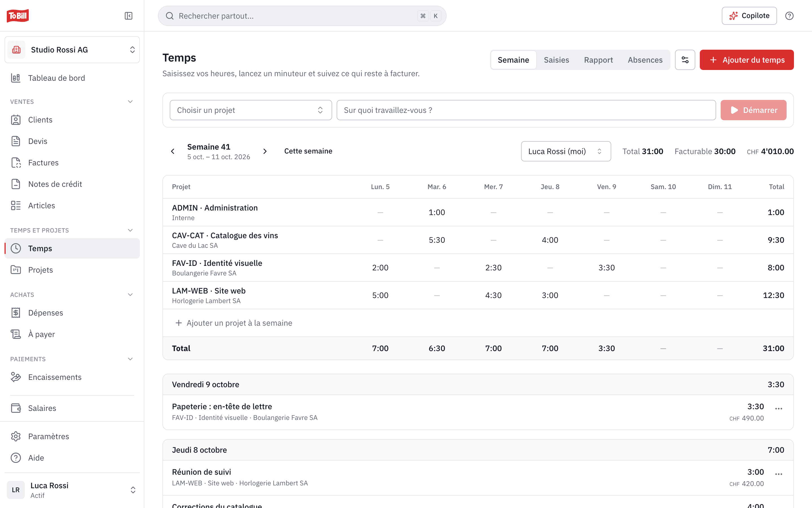Open Luca Rossi (moi) user selector
Viewport: 812px width, 508px height.
566,151
